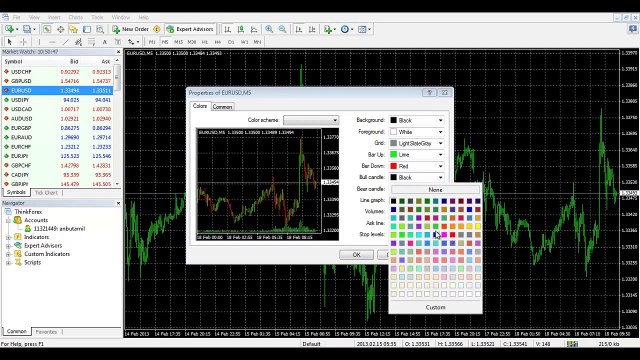640x360 pixels.
Task: Click the New Order button
Action: click(x=131, y=29)
